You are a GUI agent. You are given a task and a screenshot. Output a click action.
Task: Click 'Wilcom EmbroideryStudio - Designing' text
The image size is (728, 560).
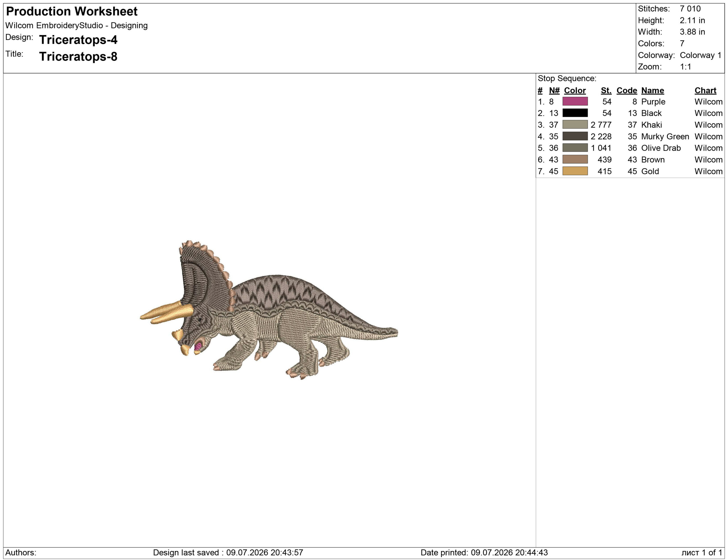pos(76,25)
